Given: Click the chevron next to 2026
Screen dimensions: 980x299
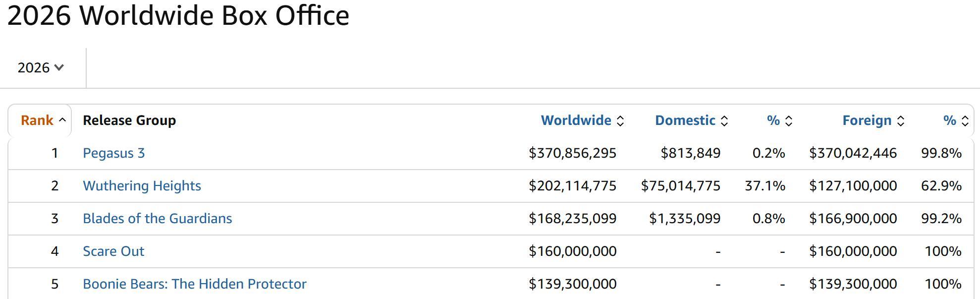Looking at the screenshot, I should (59, 67).
